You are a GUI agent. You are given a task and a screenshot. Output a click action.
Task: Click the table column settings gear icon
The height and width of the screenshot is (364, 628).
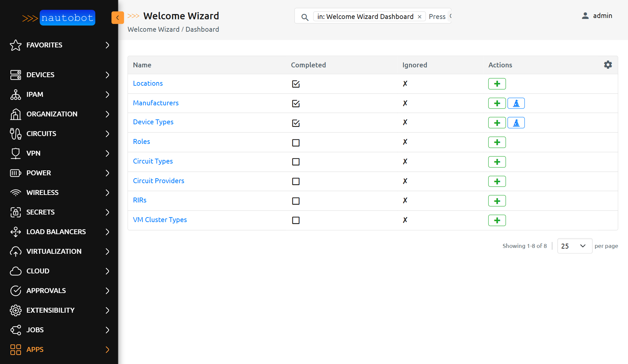608,65
